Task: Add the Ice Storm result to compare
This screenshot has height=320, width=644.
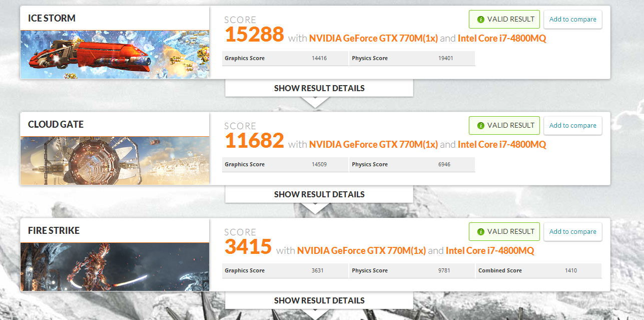Action: coord(572,20)
